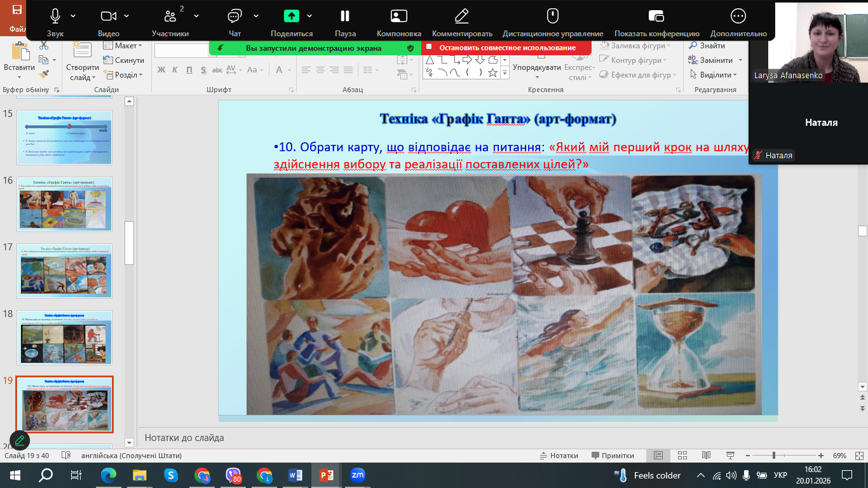The width and height of the screenshot is (868, 488).
Task: Select slide 15 thumbnail
Action: [x=64, y=137]
